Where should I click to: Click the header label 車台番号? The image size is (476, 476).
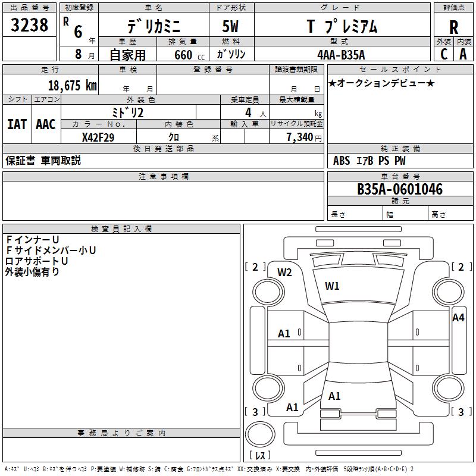click(x=400, y=176)
